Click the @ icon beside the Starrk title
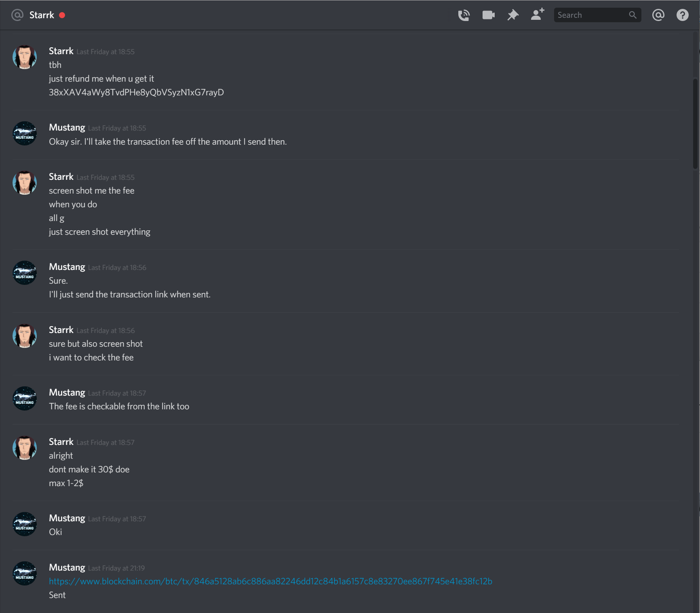Image resolution: width=700 pixels, height=613 pixels. pyautogui.click(x=17, y=15)
